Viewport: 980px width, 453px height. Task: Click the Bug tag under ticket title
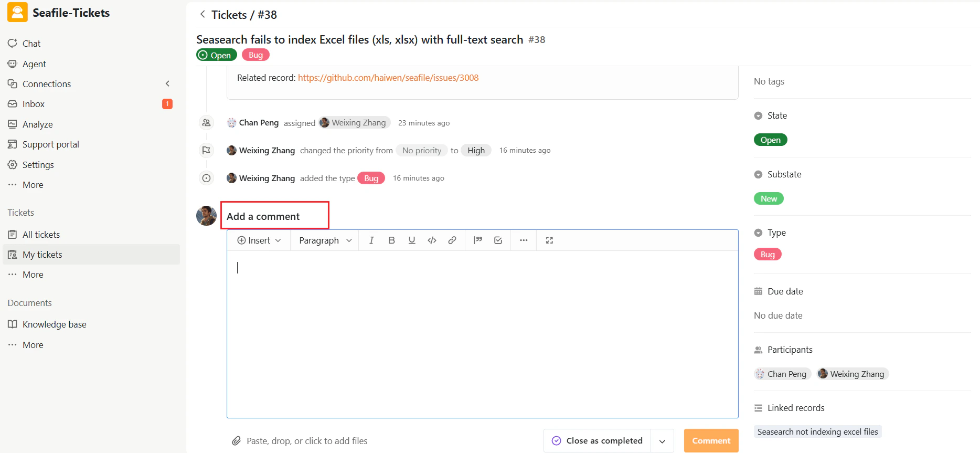(x=255, y=55)
